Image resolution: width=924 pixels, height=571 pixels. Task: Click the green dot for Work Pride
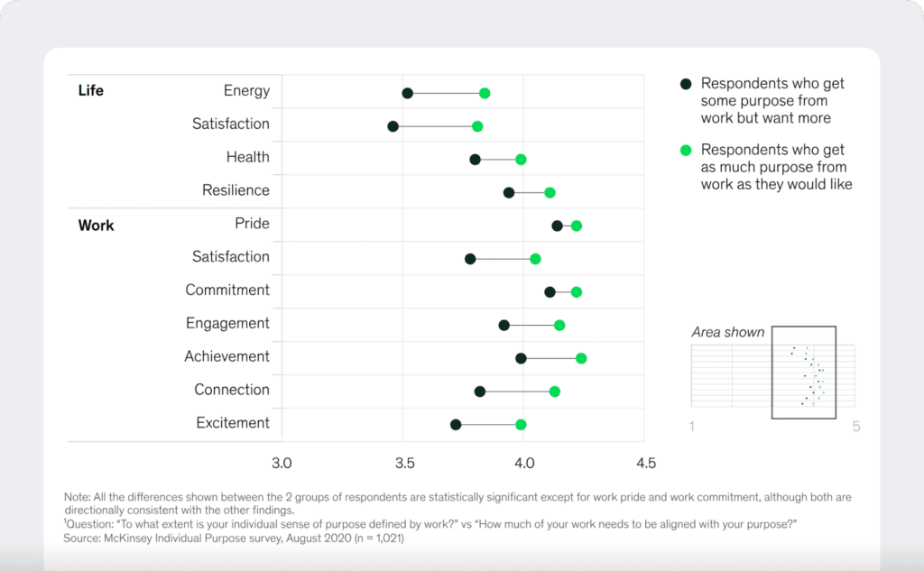577,226
